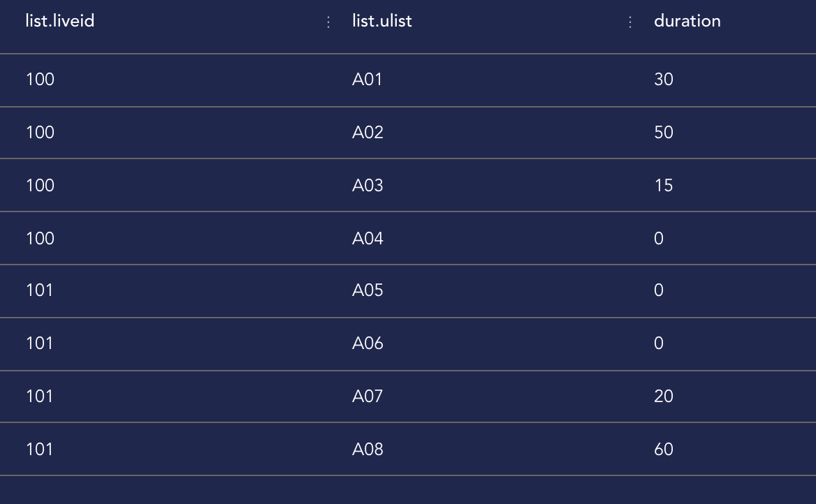Image resolution: width=816 pixels, height=504 pixels.
Task: Click the duration cell showing 60
Action: click(664, 450)
